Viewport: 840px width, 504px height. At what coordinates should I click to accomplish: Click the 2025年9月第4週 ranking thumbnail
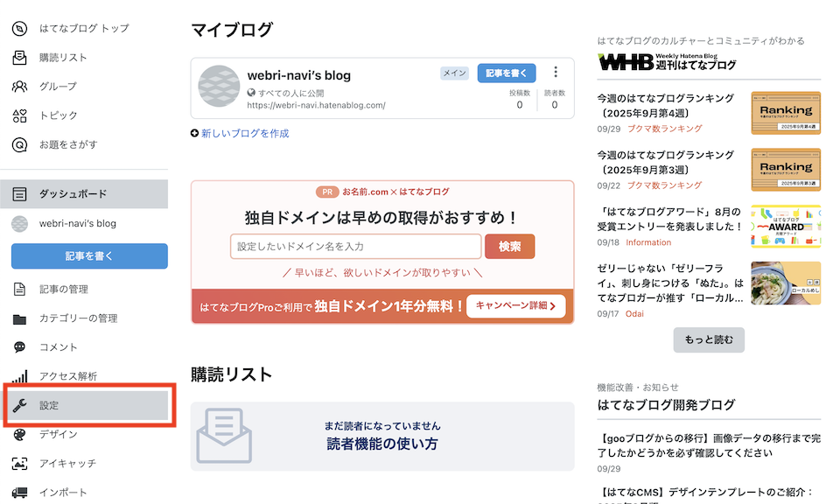(x=785, y=113)
